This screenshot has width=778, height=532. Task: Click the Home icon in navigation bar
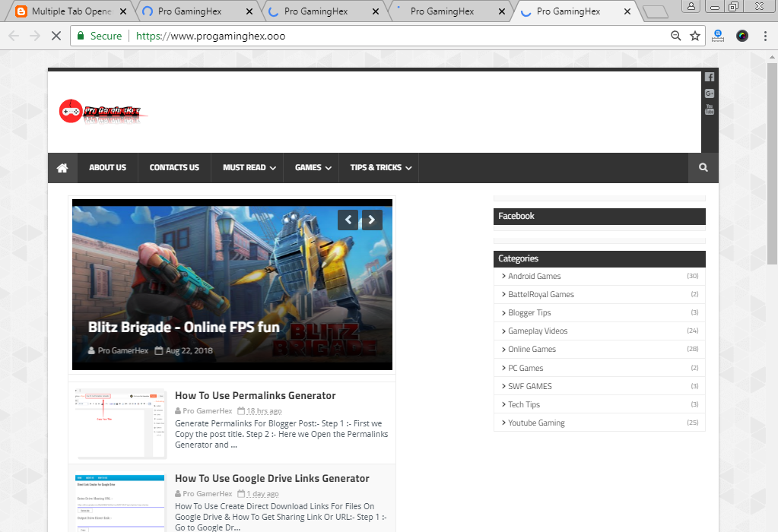62,167
